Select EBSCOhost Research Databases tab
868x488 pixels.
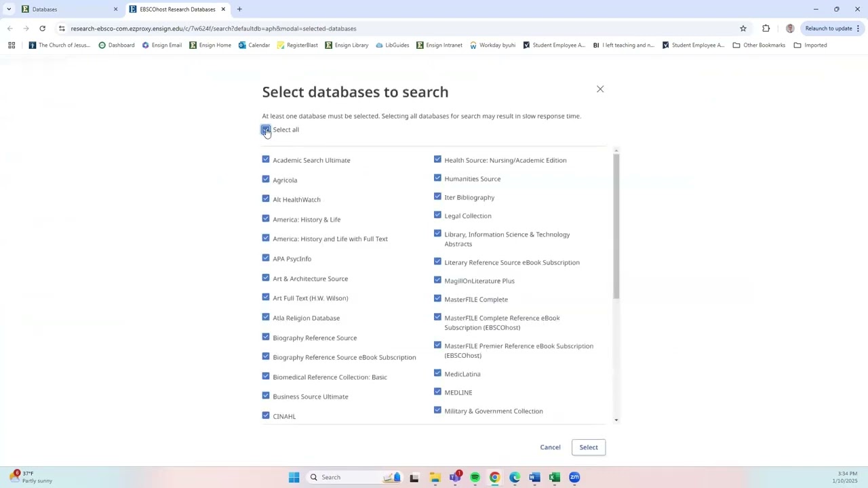176,9
